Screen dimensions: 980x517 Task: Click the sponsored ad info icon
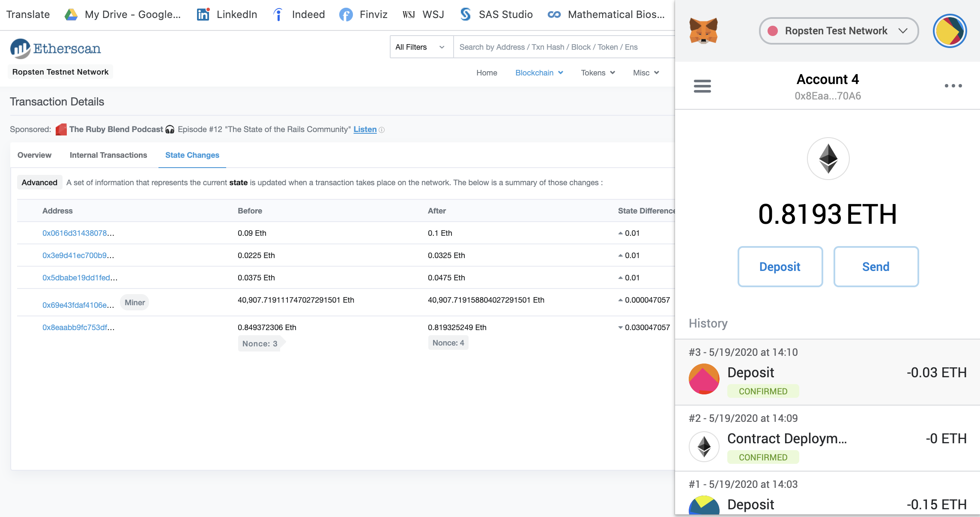pyautogui.click(x=382, y=130)
